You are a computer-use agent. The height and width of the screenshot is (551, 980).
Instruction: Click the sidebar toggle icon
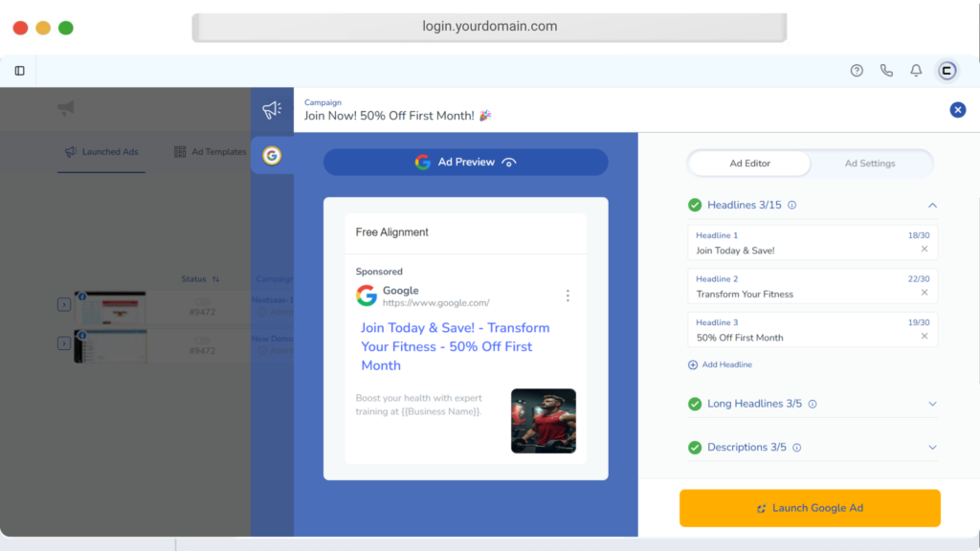[x=19, y=71]
